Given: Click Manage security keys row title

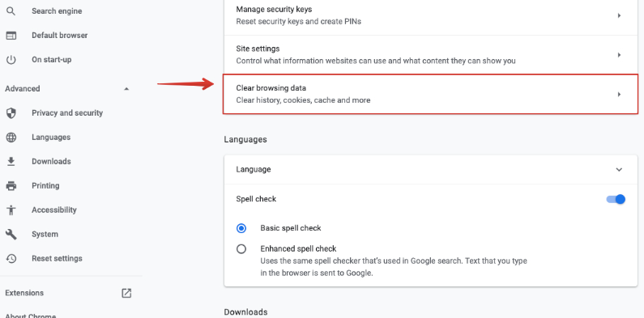Looking at the screenshot, I should pos(274,9).
